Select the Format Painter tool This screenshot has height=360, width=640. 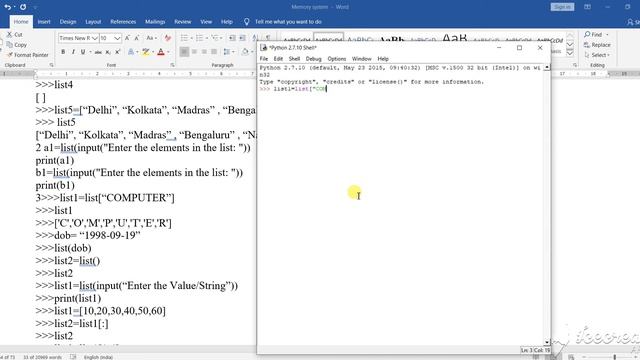28,55
